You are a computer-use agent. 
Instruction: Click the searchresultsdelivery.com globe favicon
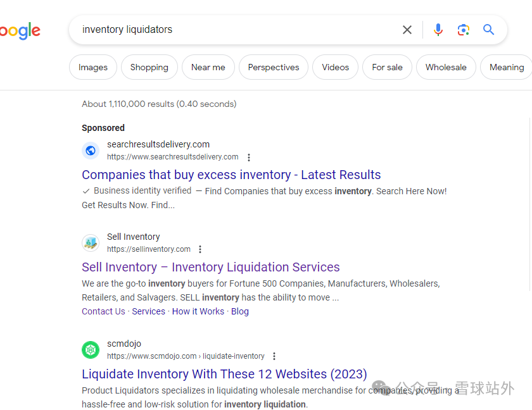pyautogui.click(x=91, y=151)
